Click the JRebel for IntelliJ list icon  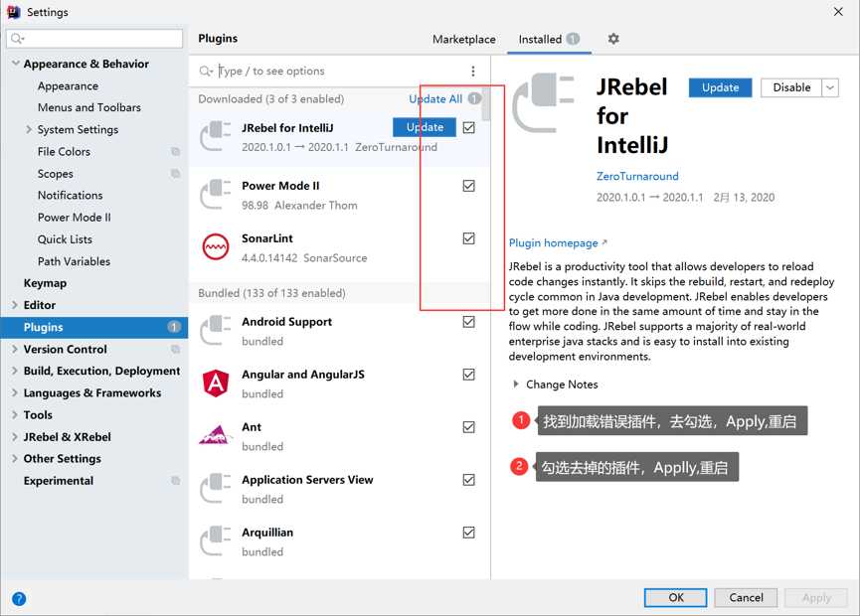(216, 136)
